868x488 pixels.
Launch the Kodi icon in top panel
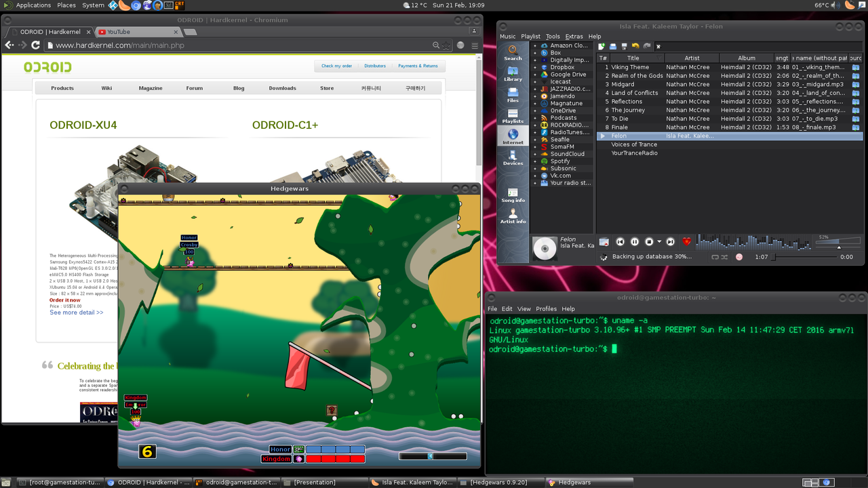[x=113, y=5]
